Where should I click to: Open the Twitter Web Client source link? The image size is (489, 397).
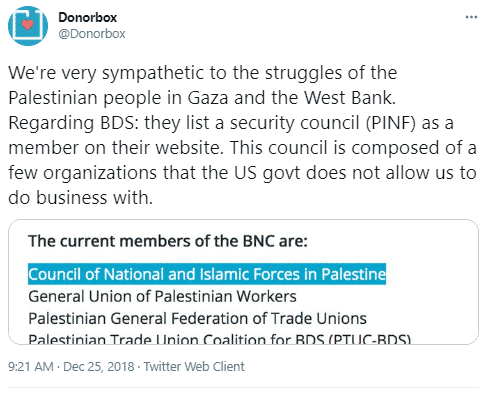point(194,366)
